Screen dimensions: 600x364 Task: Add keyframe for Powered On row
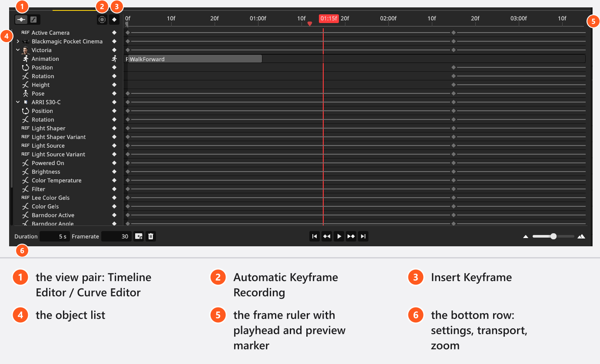(114, 163)
